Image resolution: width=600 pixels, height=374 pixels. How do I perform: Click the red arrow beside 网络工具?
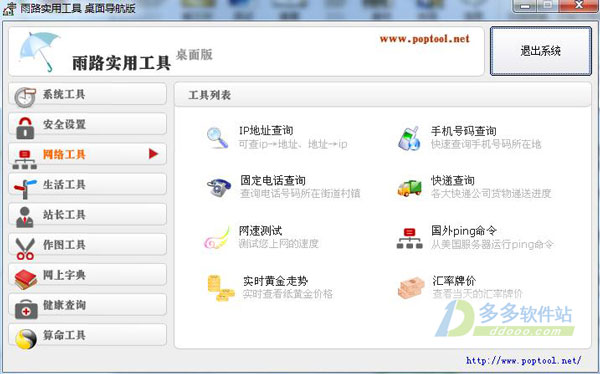coord(153,154)
